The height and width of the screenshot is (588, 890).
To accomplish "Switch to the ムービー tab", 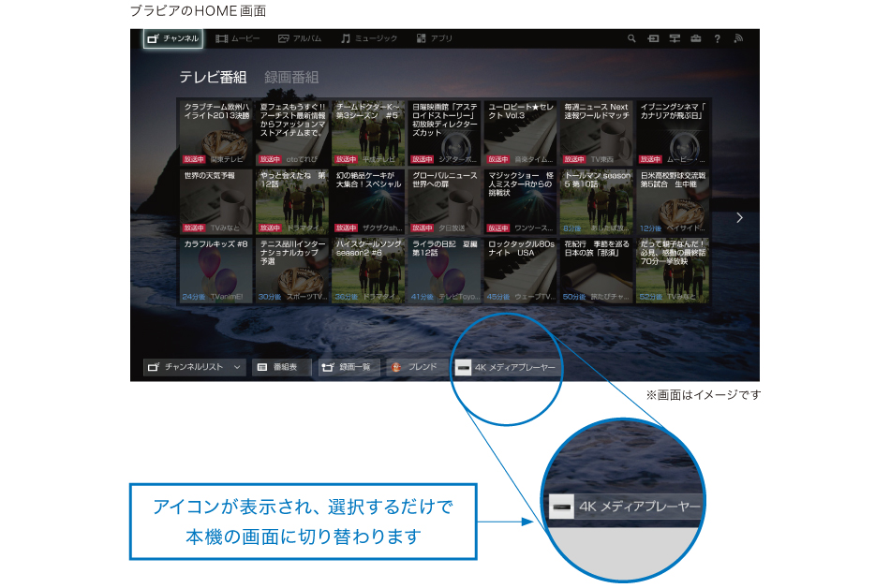I will [x=238, y=39].
